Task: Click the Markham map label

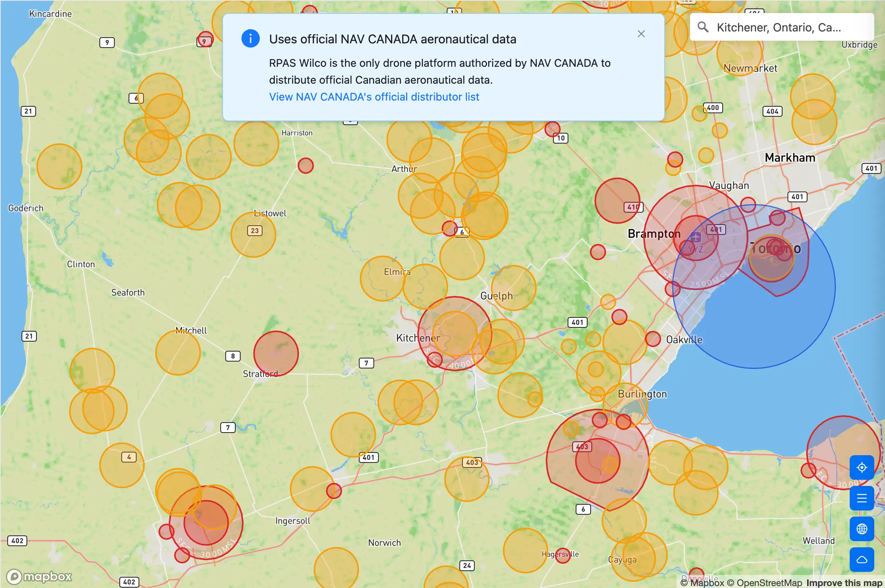Action: [790, 157]
